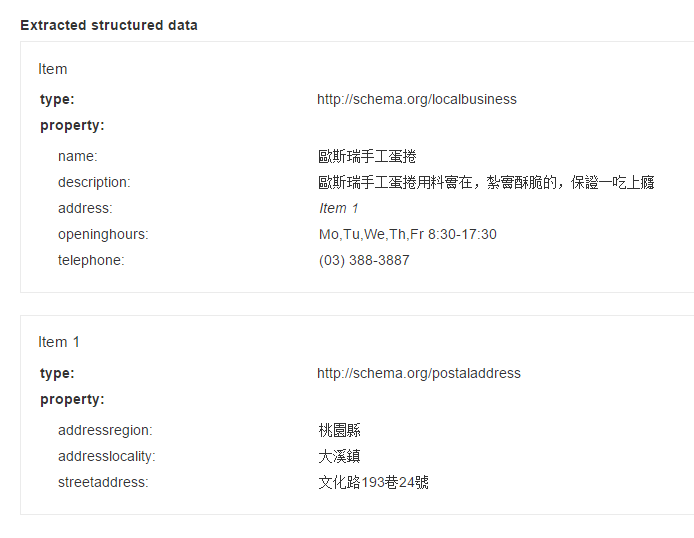Screen dimensions: 694x538
Task: Click the addressregion property label
Action: 105,430
